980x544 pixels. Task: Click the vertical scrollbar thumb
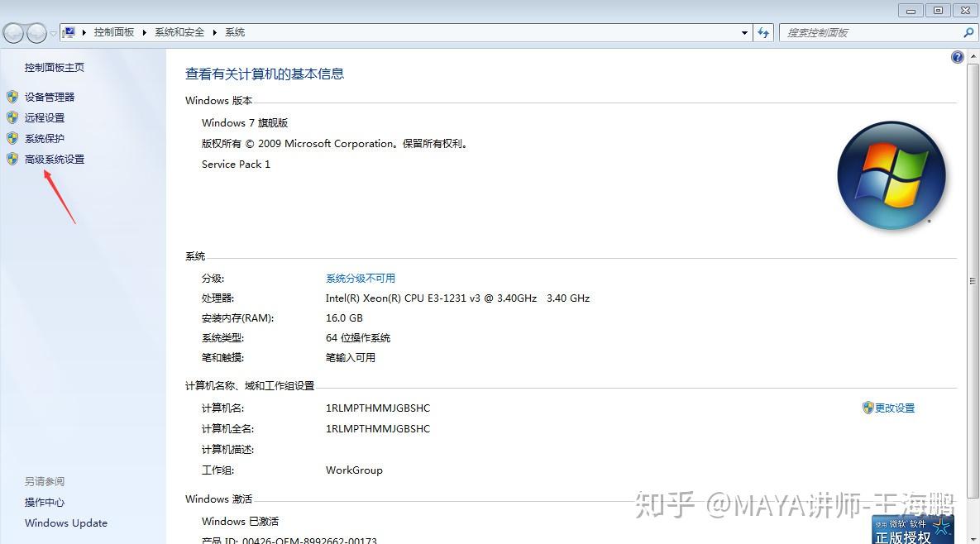tap(973, 281)
